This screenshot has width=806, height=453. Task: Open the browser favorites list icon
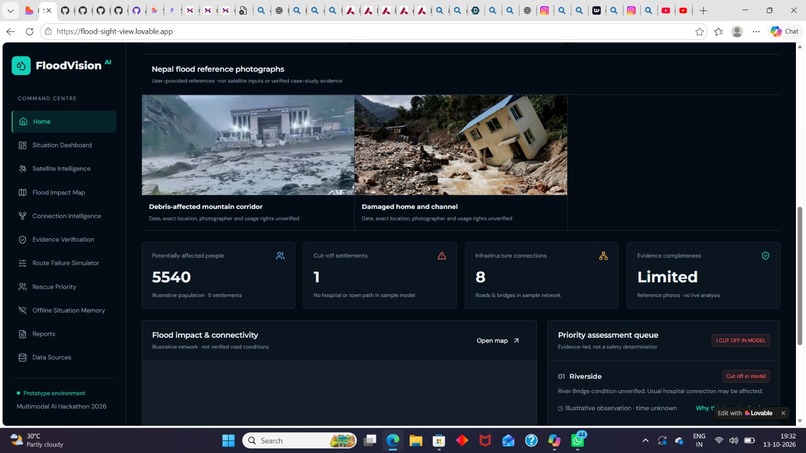[718, 32]
